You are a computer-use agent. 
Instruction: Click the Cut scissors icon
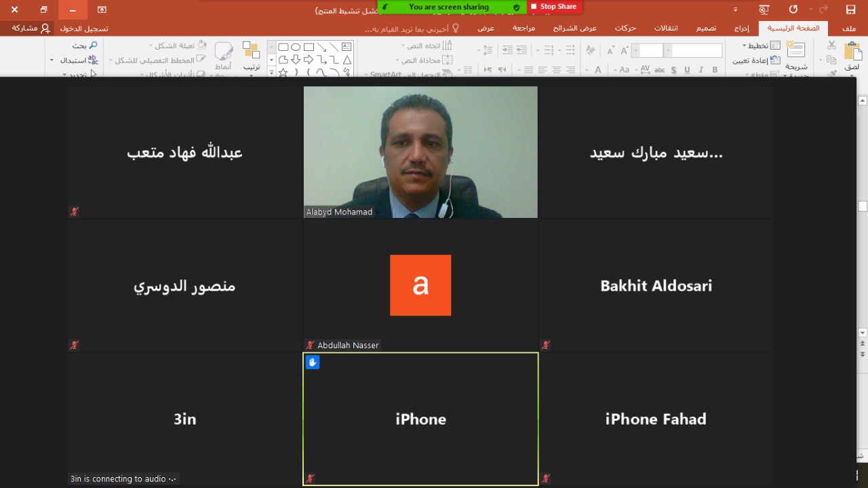pyautogui.click(x=831, y=45)
